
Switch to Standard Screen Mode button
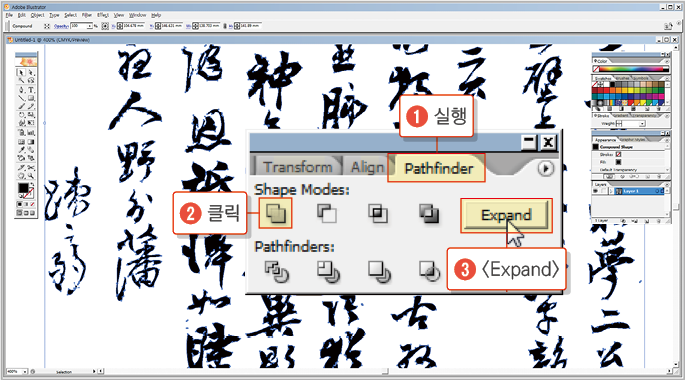(19, 213)
